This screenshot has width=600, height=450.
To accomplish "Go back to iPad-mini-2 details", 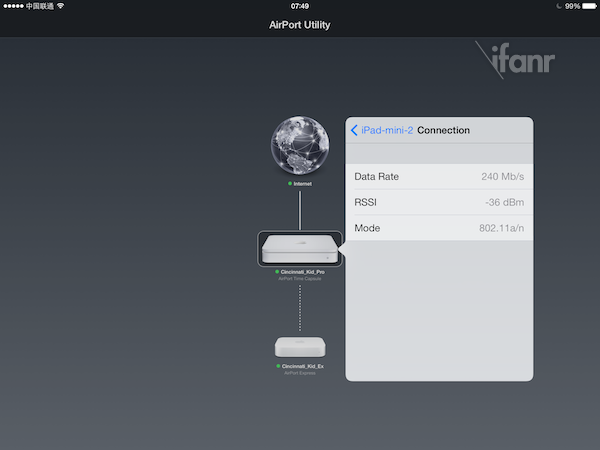I will [x=386, y=130].
